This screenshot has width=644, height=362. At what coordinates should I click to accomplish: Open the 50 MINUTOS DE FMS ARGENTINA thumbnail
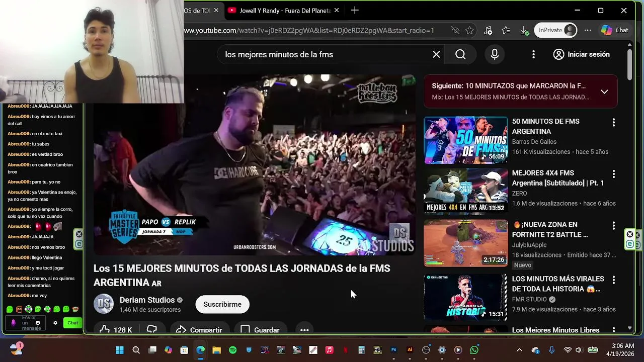click(466, 140)
